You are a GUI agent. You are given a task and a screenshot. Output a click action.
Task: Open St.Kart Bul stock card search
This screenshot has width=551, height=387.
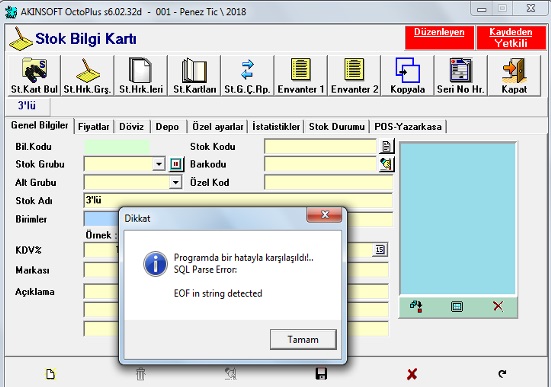pyautogui.click(x=34, y=76)
